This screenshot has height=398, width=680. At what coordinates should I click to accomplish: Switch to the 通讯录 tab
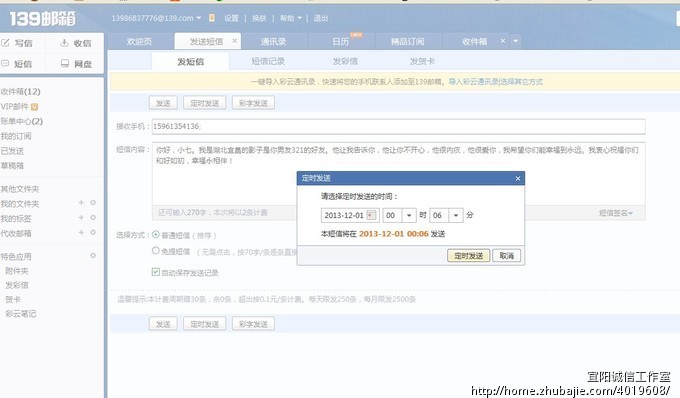(x=273, y=42)
